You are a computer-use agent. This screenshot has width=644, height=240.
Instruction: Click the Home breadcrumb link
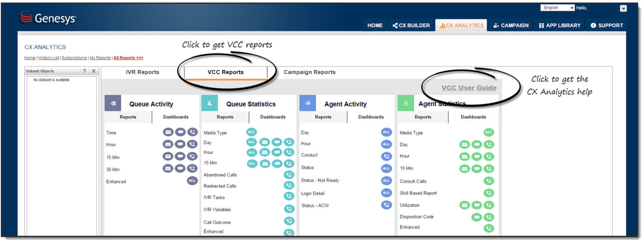tap(30, 58)
